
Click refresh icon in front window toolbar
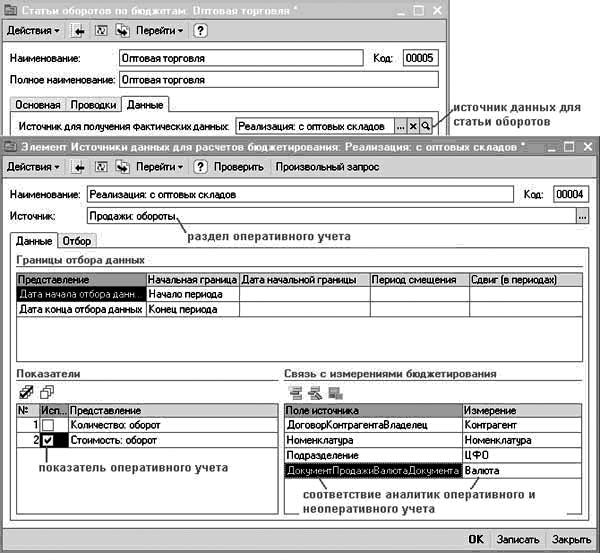(101, 167)
